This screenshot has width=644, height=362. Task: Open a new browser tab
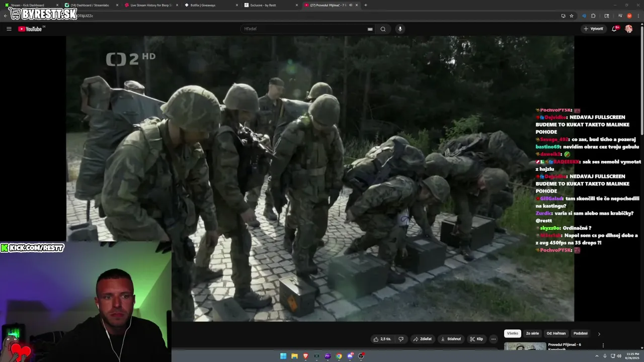pos(365,5)
